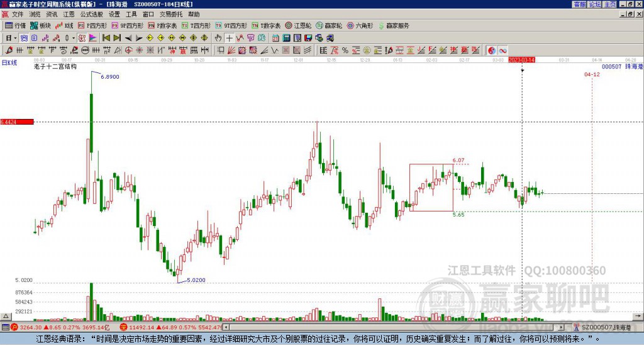The image size is (644, 345).
Task: Step chart right with black right arrow
Action: pos(139,38)
